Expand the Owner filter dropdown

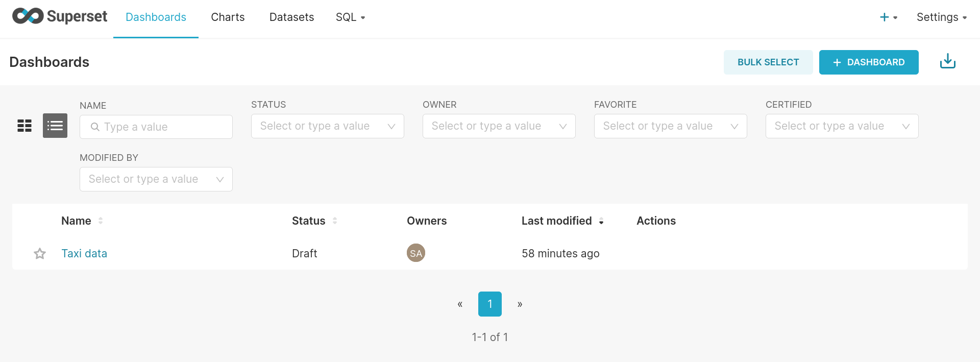pos(499,126)
